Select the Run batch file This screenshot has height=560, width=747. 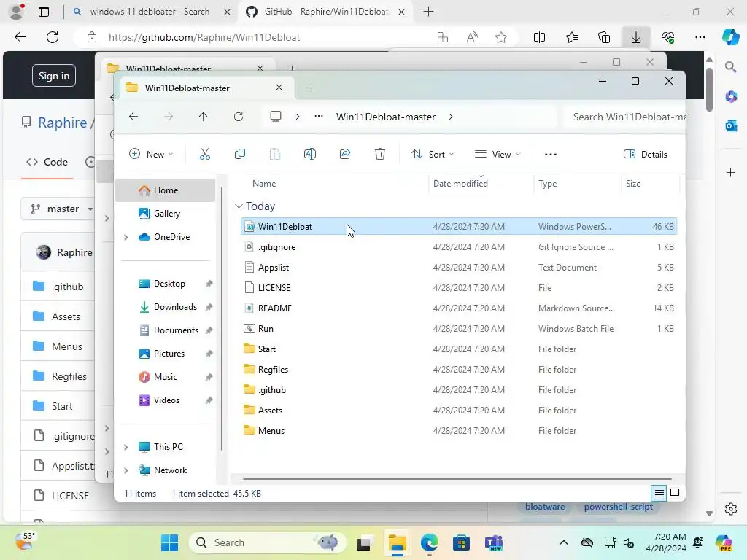point(460,329)
